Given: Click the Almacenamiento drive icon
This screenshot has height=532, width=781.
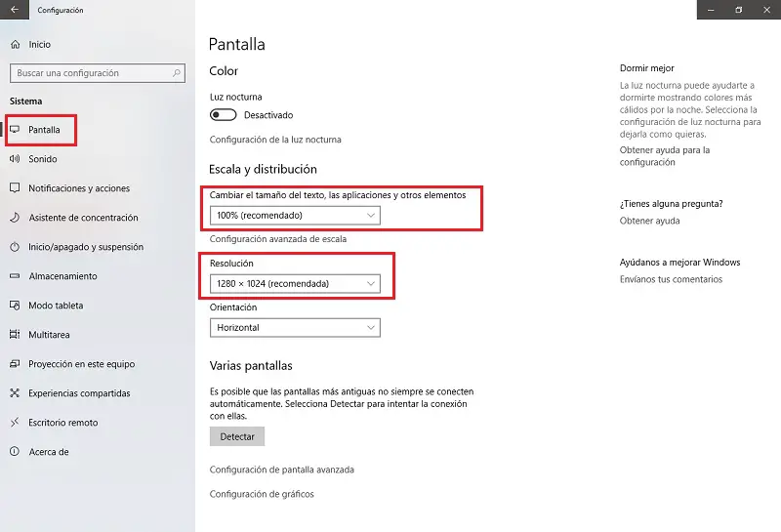Looking at the screenshot, I should point(15,276).
